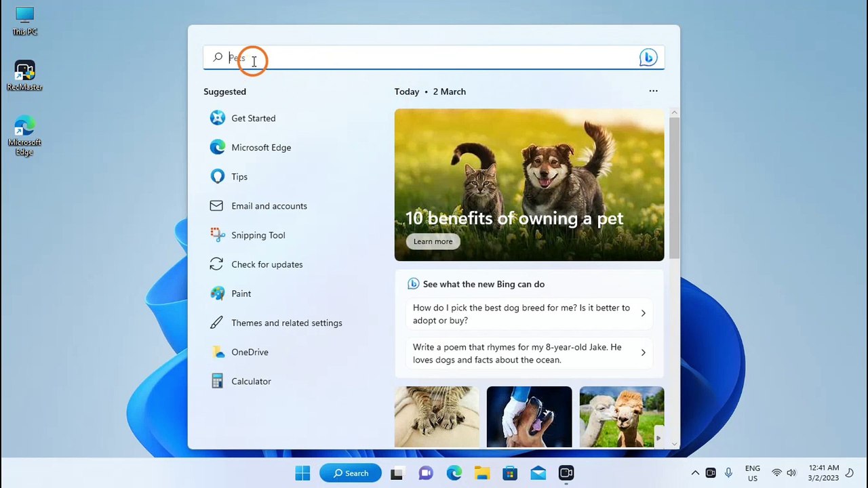Viewport: 868px width, 488px height.
Task: Expand the poem for Jake Bing prompt arrow
Action: [643, 352]
